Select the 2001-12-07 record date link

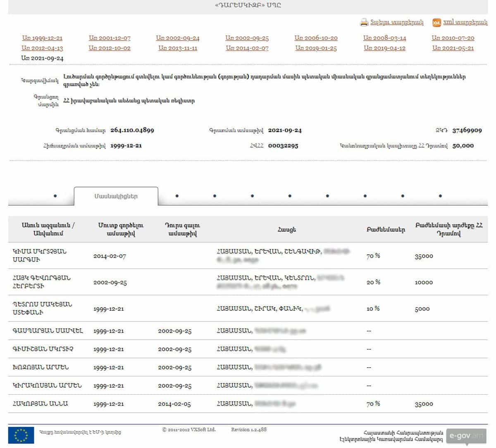[x=110, y=38]
